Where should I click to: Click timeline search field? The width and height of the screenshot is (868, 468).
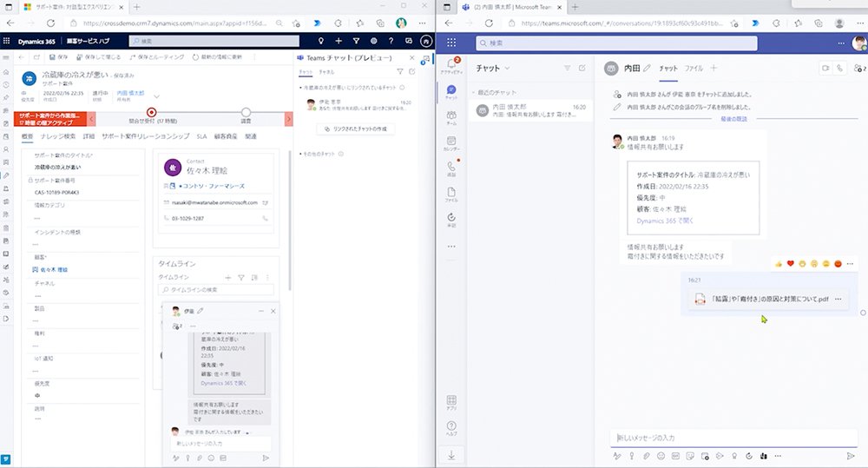[x=216, y=290]
